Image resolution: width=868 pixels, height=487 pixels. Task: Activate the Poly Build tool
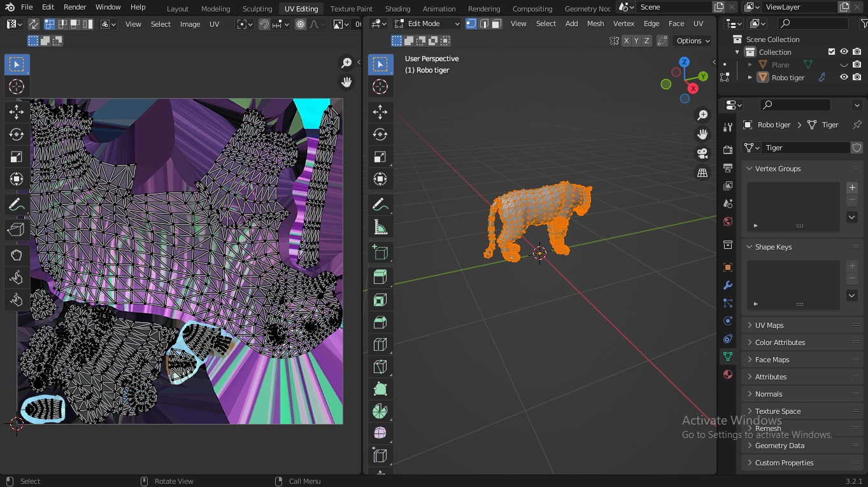tap(380, 389)
